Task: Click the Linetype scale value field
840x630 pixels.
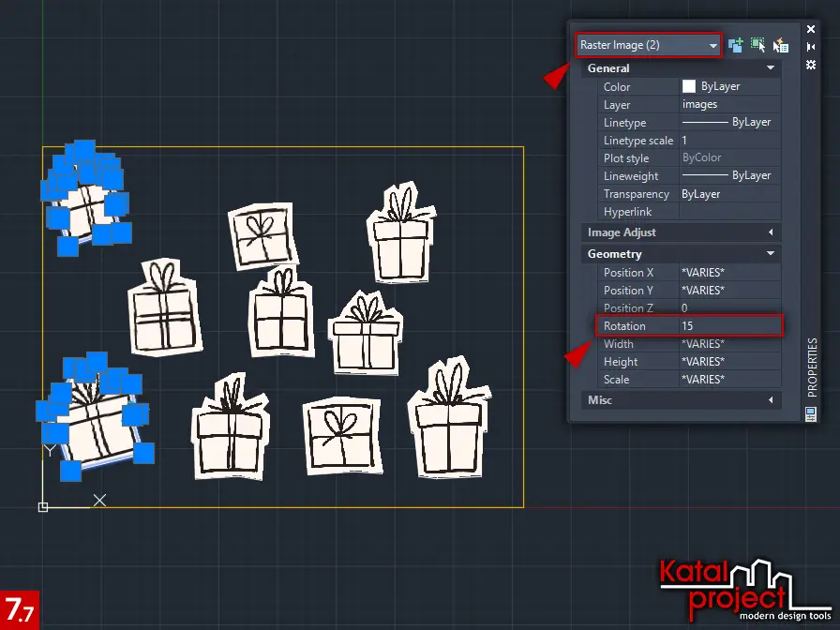Action: pyautogui.click(x=729, y=141)
